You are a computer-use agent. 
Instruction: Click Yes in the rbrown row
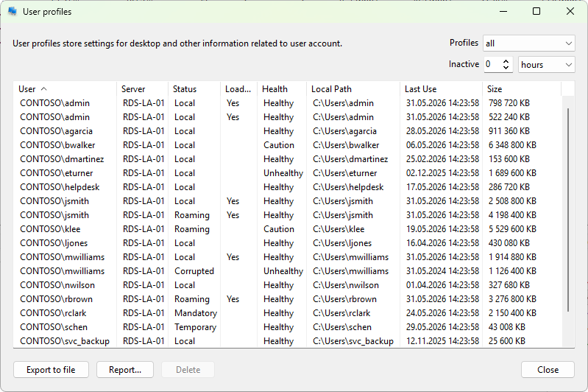pos(233,299)
